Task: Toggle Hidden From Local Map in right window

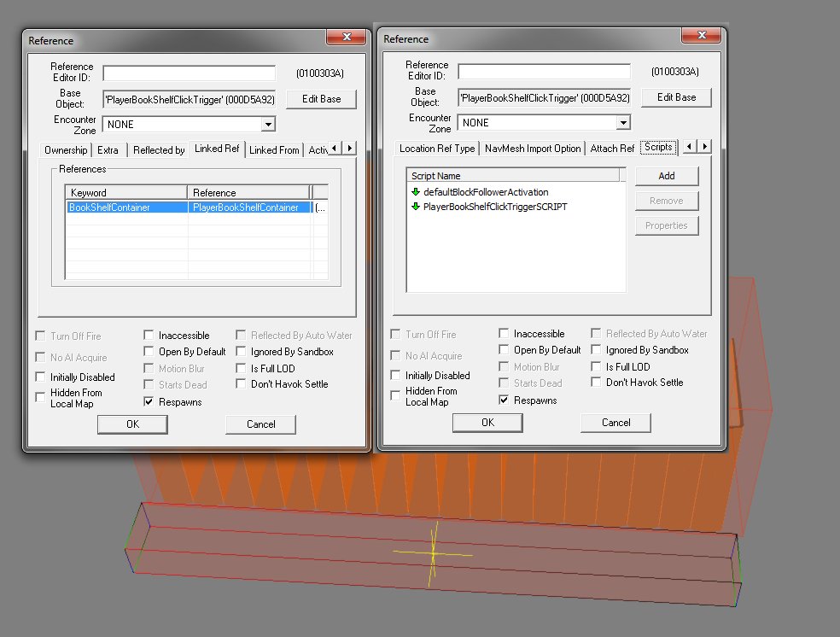Action: 395,396
